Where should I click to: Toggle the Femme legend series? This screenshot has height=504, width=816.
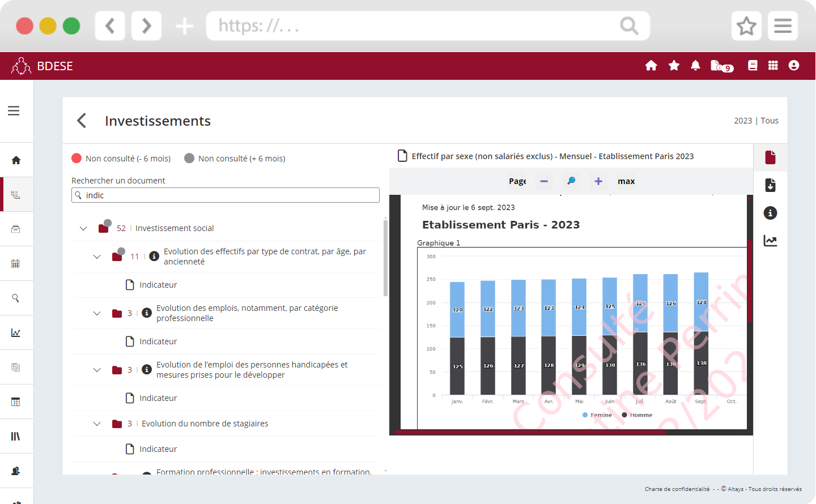pyautogui.click(x=597, y=415)
